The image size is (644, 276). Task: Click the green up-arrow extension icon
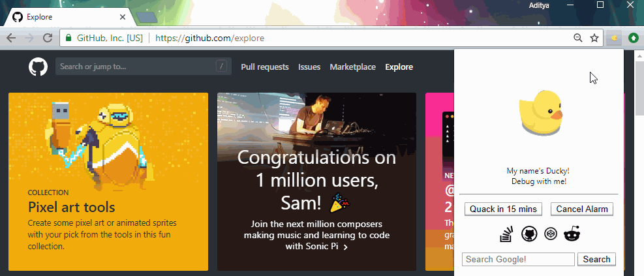(x=634, y=38)
